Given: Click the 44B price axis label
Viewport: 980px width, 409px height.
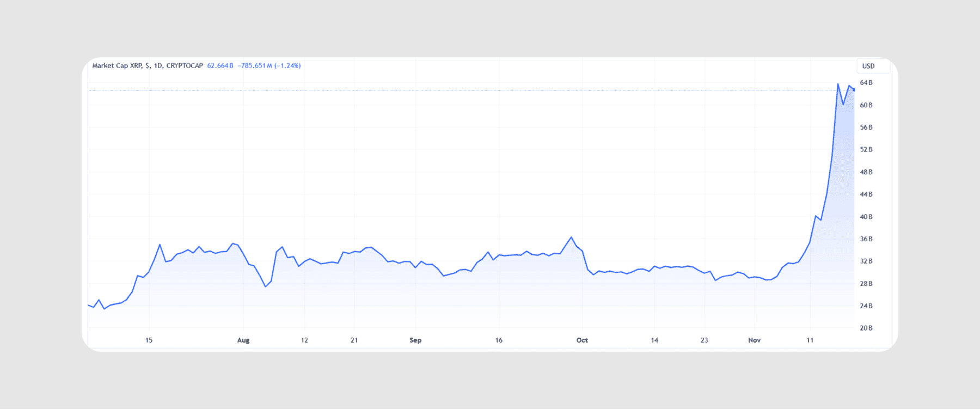Looking at the screenshot, I should pyautogui.click(x=866, y=194).
